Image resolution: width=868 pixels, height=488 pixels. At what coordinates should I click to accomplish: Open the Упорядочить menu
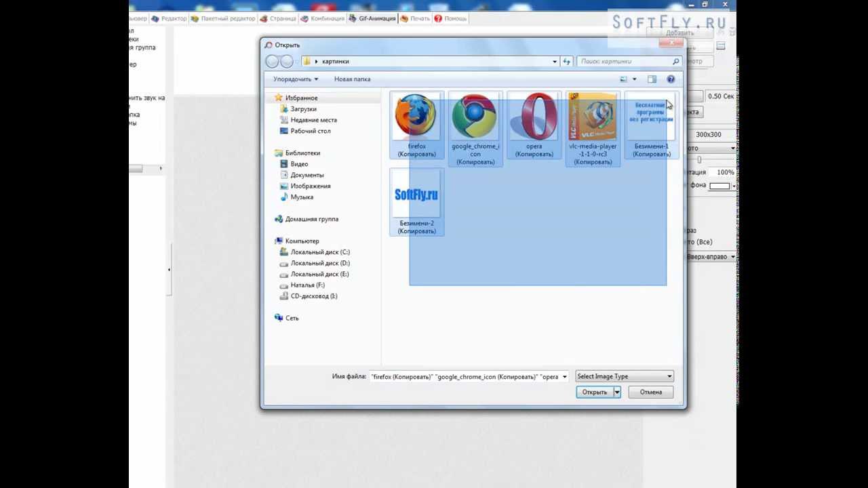point(296,79)
